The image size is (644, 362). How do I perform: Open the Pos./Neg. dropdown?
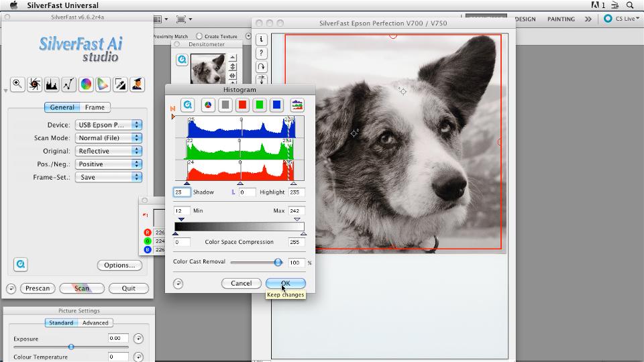click(x=109, y=164)
